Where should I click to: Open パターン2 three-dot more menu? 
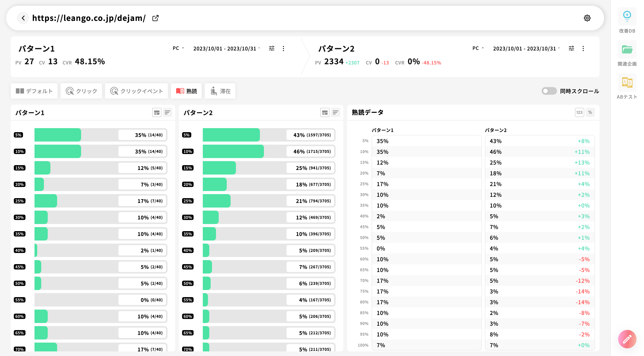583,48
